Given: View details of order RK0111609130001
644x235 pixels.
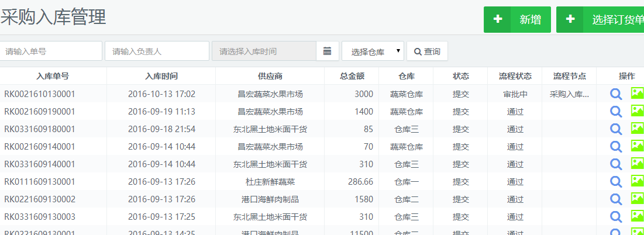Looking at the screenshot, I should (x=615, y=182).
